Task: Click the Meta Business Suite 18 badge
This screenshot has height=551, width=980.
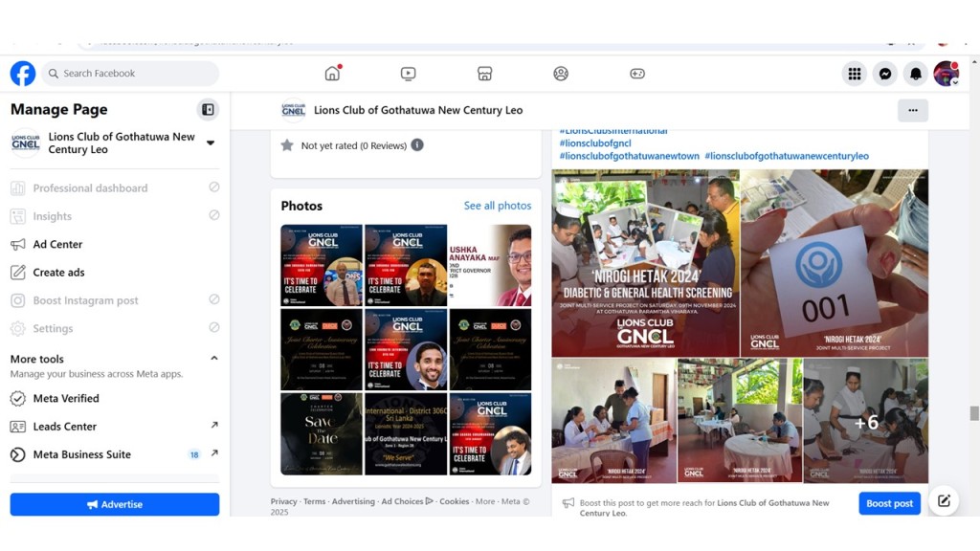Action: 194,454
